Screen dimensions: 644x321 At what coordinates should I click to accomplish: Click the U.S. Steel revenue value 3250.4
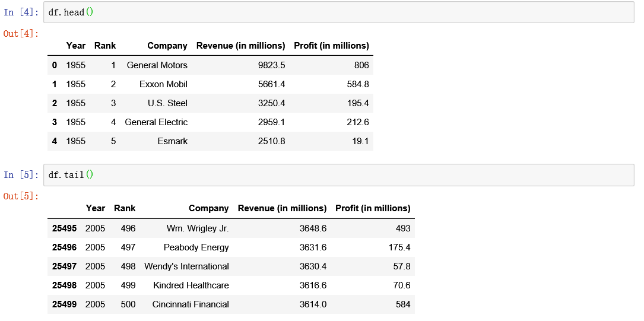click(271, 103)
